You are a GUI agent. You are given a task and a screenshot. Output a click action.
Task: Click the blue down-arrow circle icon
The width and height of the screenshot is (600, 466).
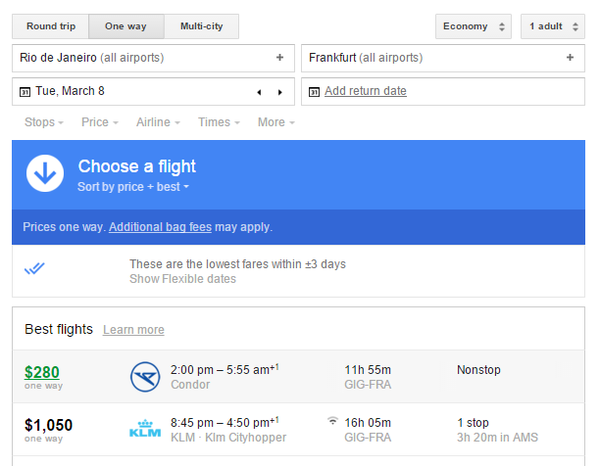44,173
